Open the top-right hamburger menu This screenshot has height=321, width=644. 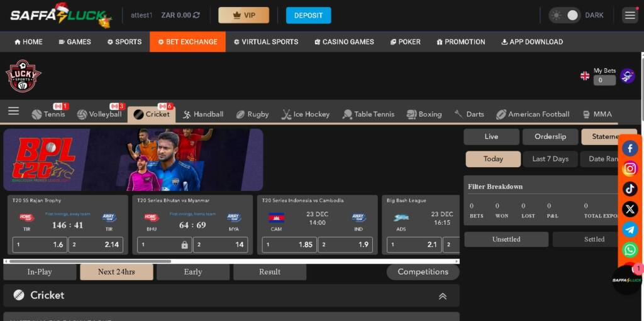pyautogui.click(x=630, y=15)
